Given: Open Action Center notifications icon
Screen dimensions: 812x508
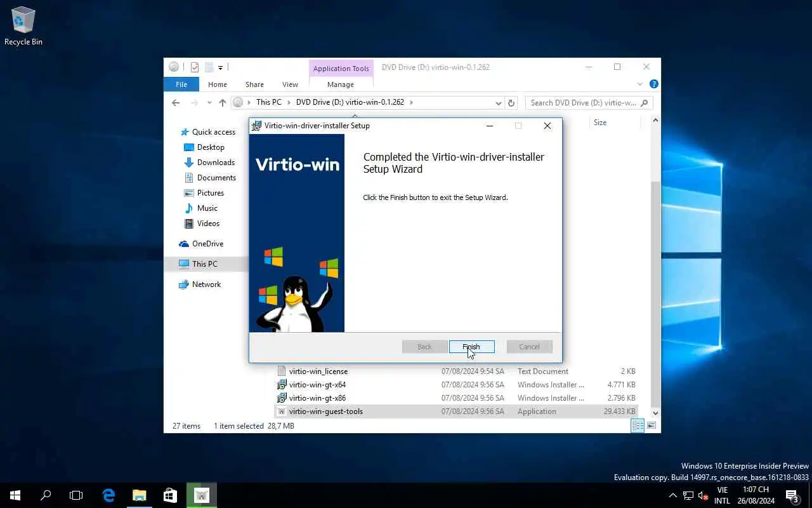Looking at the screenshot, I should click(x=792, y=495).
